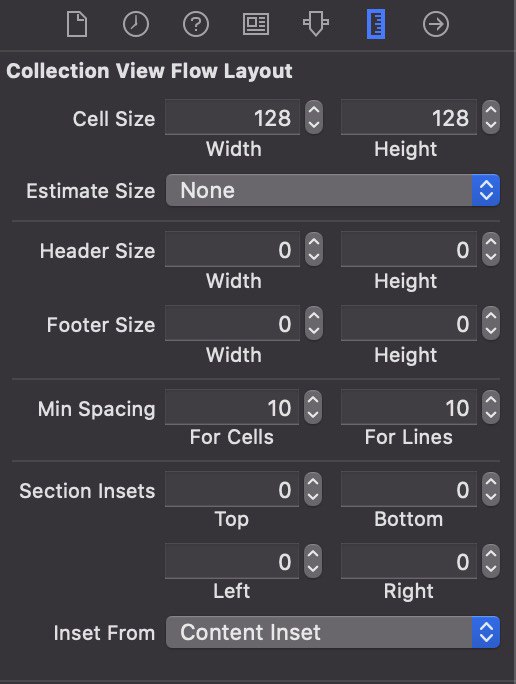Open the Inset From Content Inset dropdown

[333, 632]
